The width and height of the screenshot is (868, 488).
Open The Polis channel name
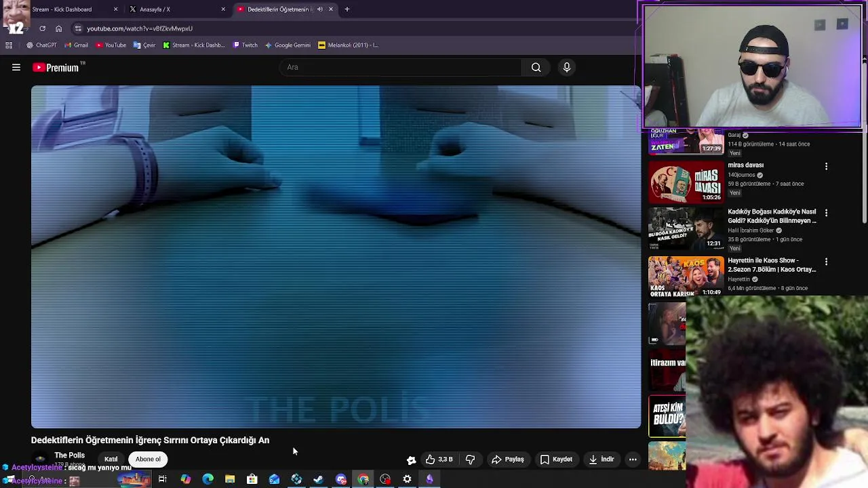(69, 455)
